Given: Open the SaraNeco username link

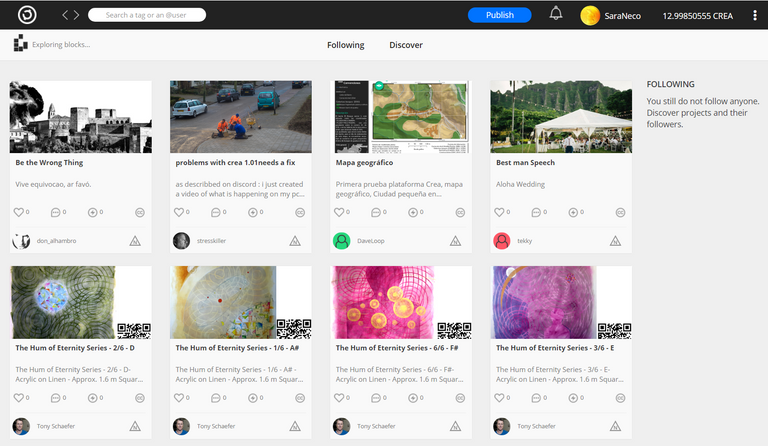Looking at the screenshot, I should [622, 16].
